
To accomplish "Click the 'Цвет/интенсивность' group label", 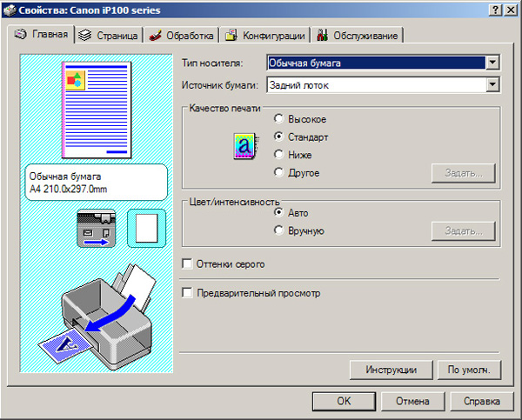I will point(234,202).
